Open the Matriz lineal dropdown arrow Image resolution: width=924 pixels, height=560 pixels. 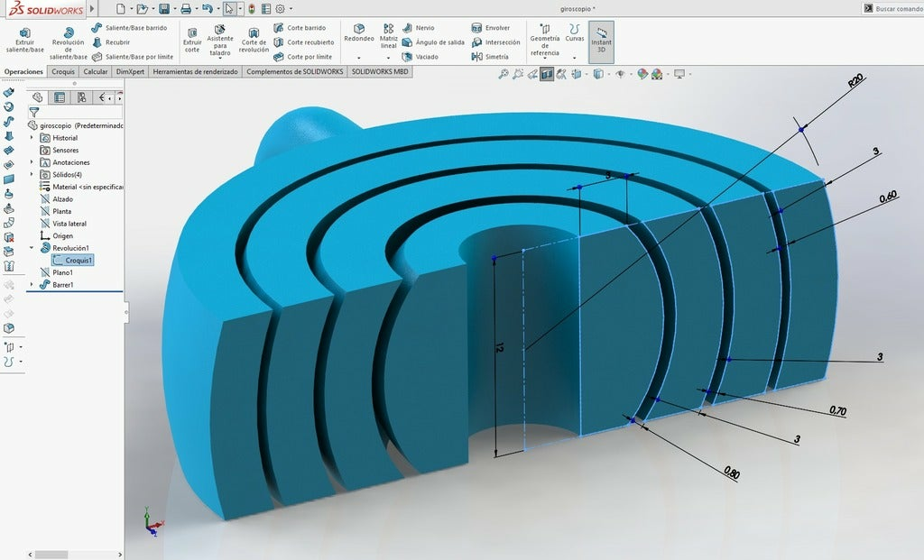pos(388,58)
